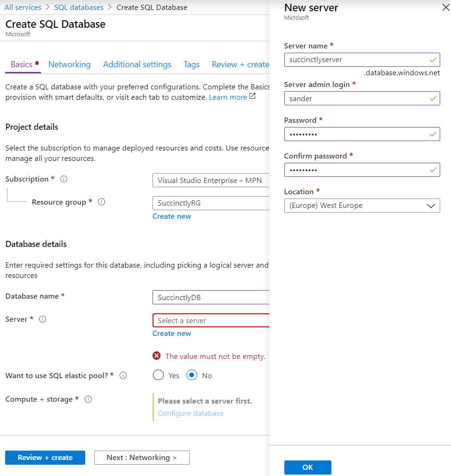Click inside the Database name field

pos(211,297)
